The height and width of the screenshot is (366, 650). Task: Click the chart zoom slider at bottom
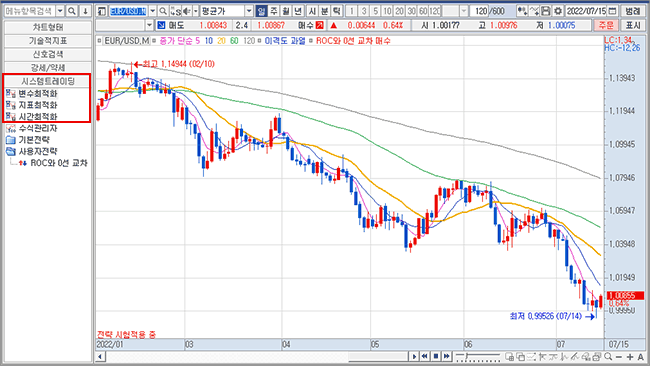(478, 356)
